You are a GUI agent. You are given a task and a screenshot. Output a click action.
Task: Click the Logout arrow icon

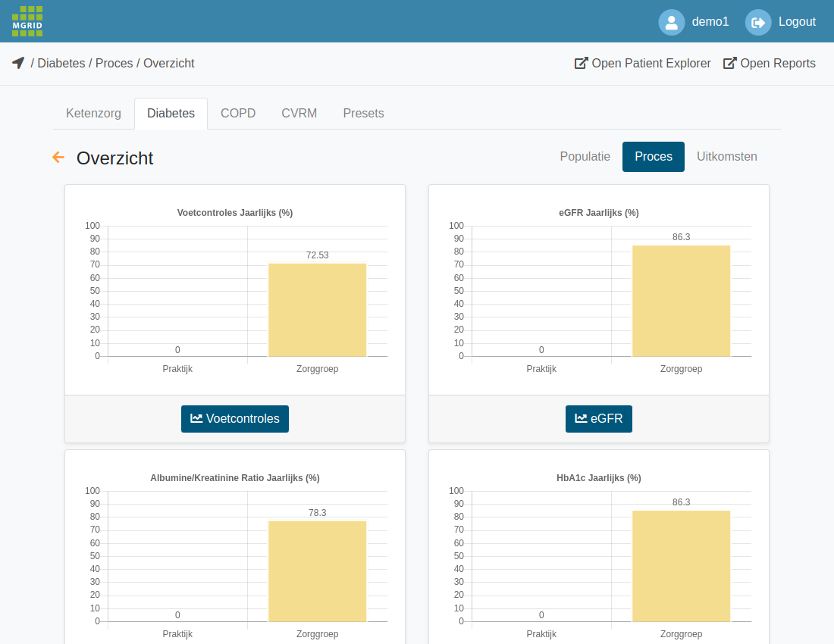click(x=758, y=22)
